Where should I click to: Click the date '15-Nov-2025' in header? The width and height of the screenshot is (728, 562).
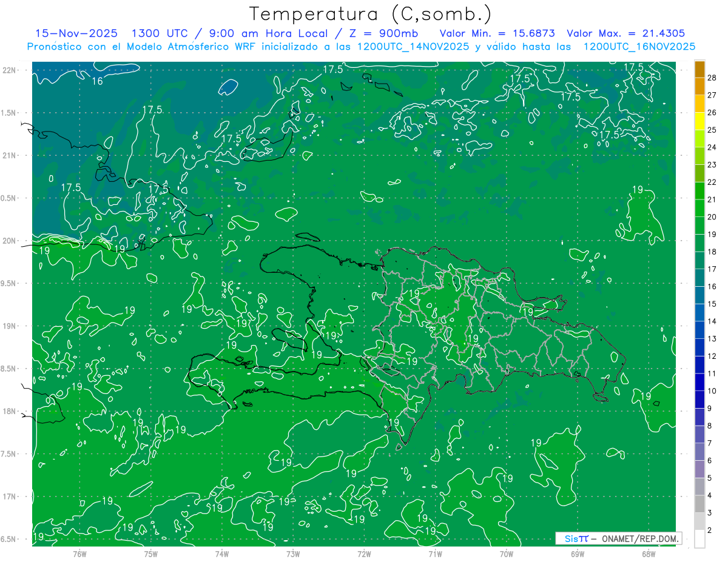(x=76, y=33)
